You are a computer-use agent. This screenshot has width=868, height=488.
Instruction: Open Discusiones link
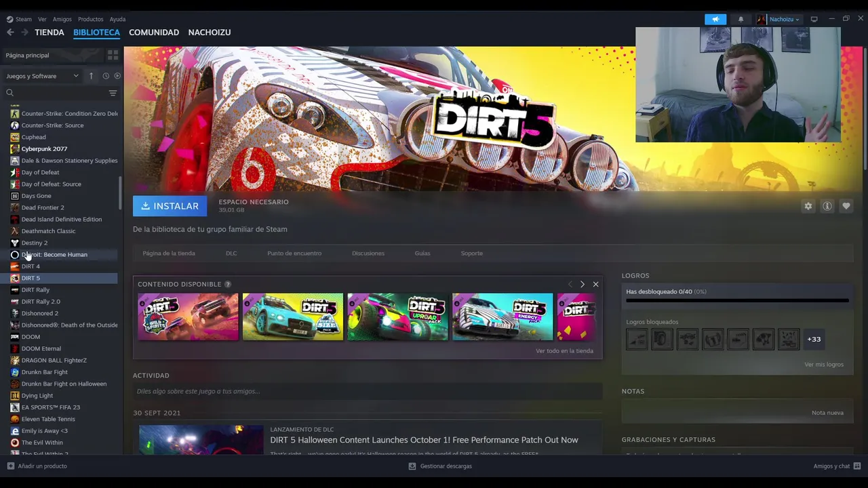click(368, 253)
